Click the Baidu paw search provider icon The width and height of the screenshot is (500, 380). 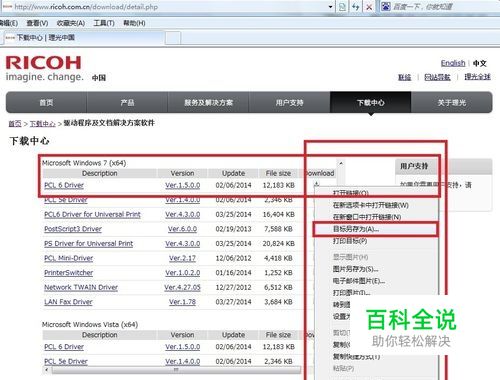pyautogui.click(x=386, y=6)
